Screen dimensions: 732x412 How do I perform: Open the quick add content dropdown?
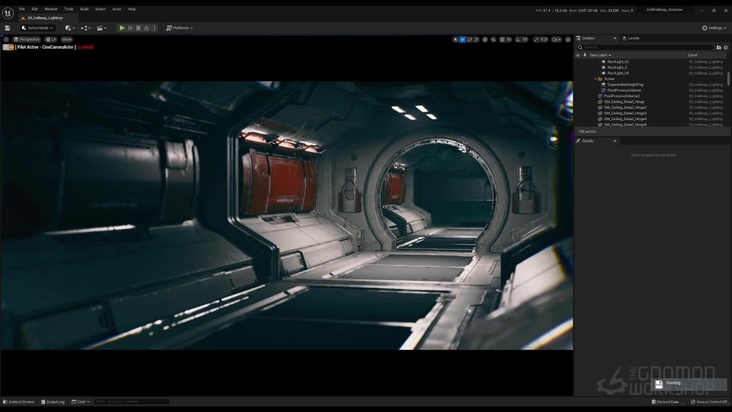pos(70,28)
